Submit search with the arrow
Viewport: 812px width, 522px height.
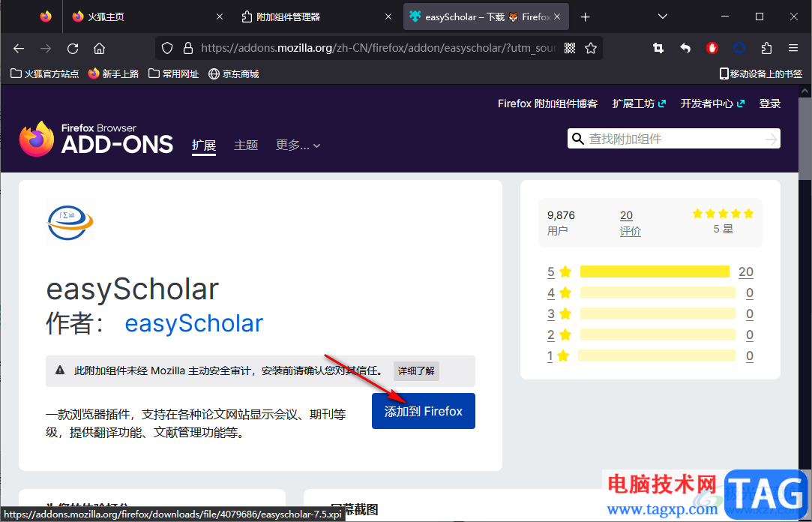[771, 139]
